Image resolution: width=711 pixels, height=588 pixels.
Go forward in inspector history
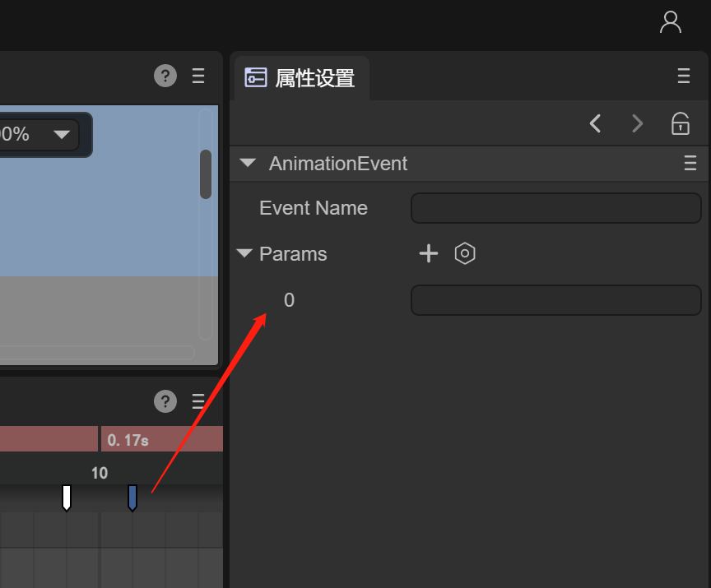[637, 123]
